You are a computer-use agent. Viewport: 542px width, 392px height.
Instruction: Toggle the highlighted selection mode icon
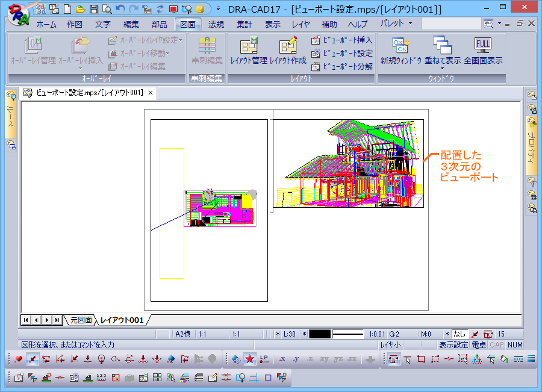(x=393, y=359)
